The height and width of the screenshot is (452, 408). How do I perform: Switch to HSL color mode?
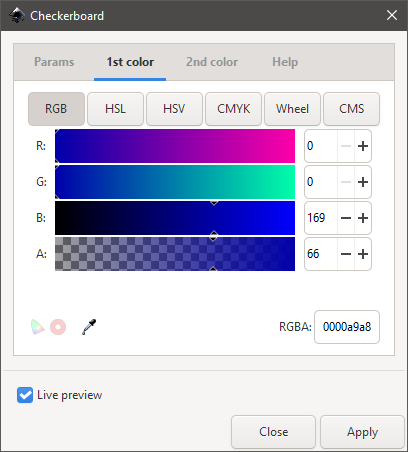pyautogui.click(x=115, y=109)
